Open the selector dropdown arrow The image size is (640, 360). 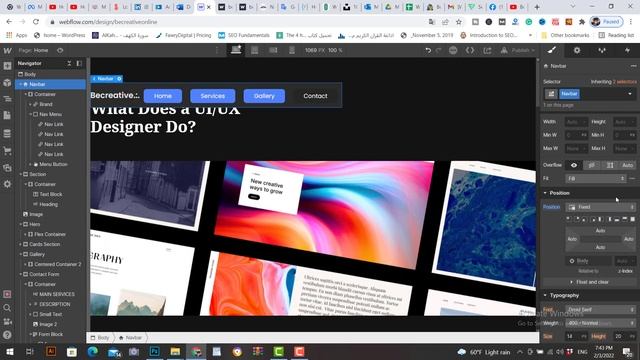630,94
